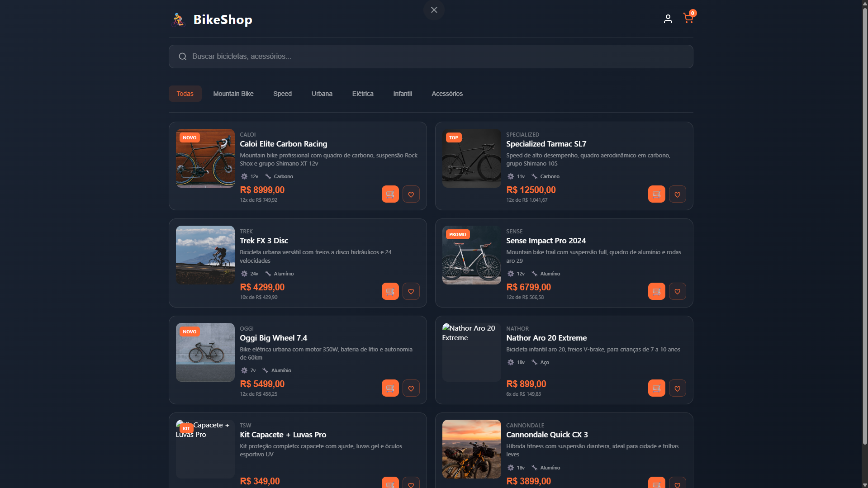Click the Specialized Tarmac SL7 title

pos(546,144)
